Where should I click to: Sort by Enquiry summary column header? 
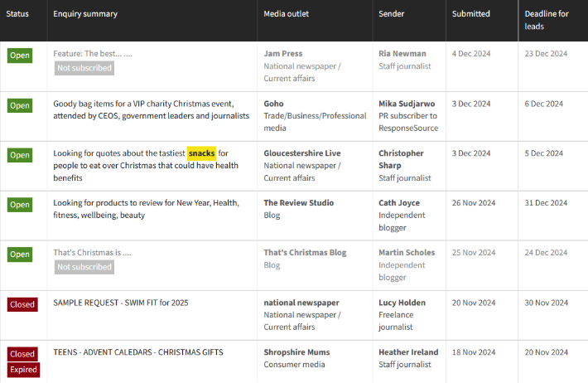point(85,14)
